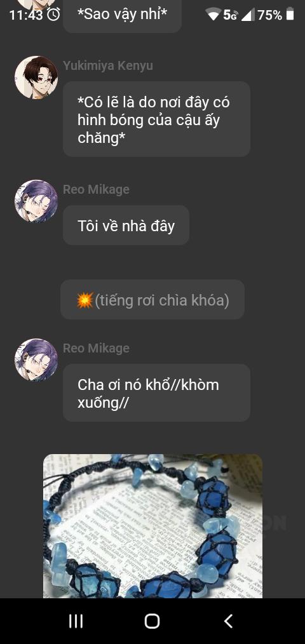The image size is (305, 644).
Task: Tap the 'Reo Mikage' name above 'Cha ơi'
Action: click(x=96, y=348)
